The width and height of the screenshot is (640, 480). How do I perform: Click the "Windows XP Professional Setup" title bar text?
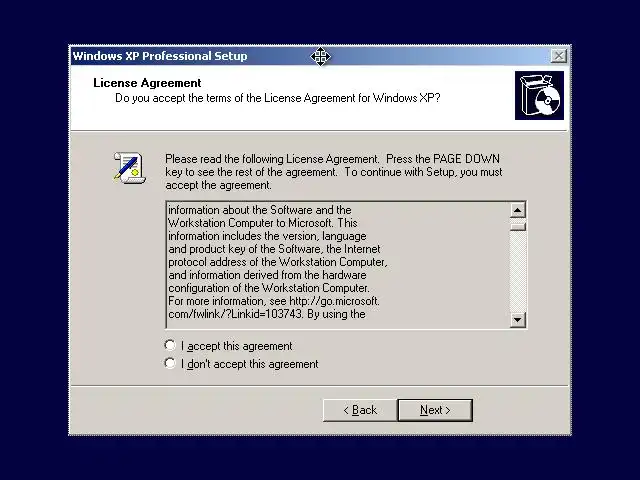(160, 56)
